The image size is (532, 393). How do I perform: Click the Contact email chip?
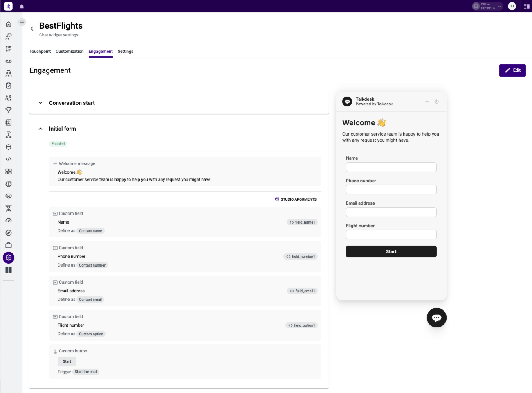(x=90, y=300)
